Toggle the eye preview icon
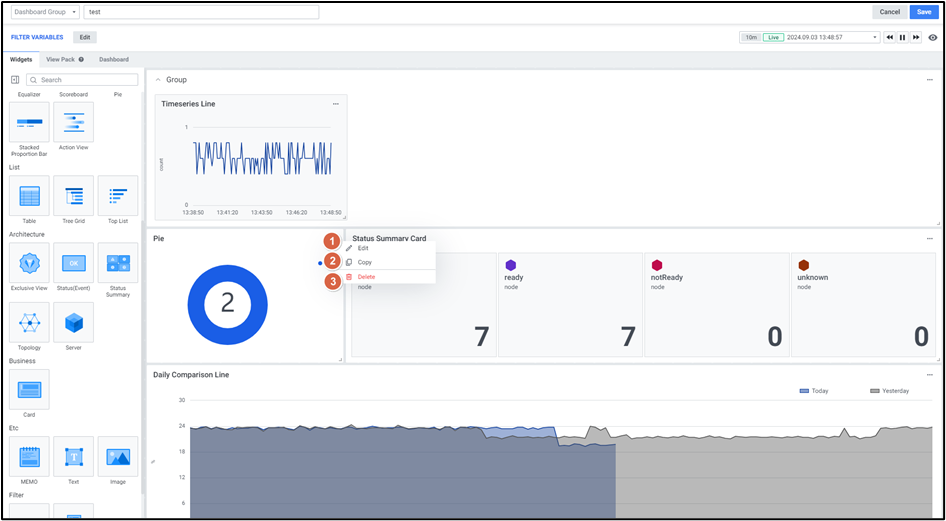The height and width of the screenshot is (521, 946). [x=932, y=37]
